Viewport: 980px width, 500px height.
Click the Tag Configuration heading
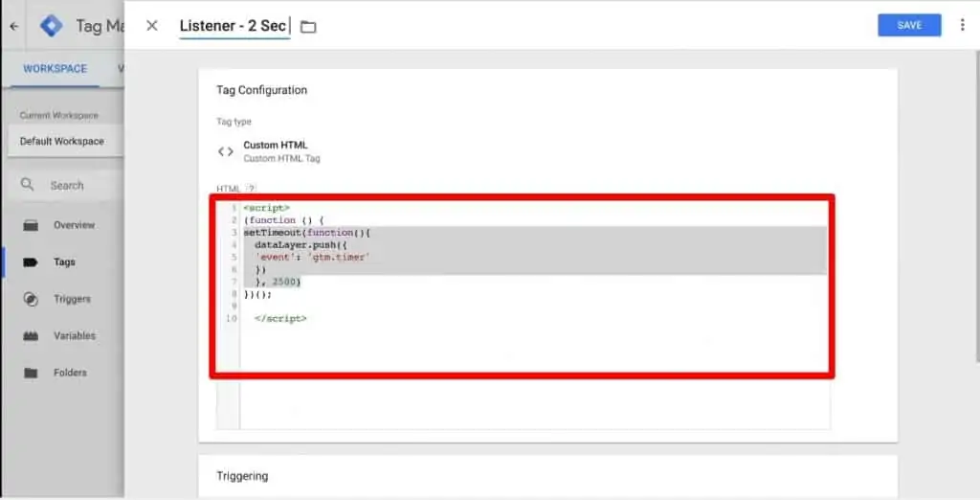[x=261, y=90]
